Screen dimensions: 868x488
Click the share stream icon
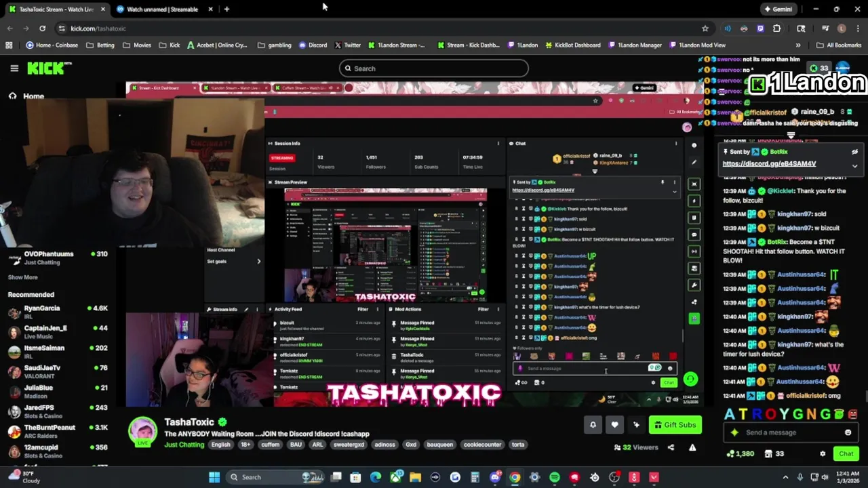(671, 447)
